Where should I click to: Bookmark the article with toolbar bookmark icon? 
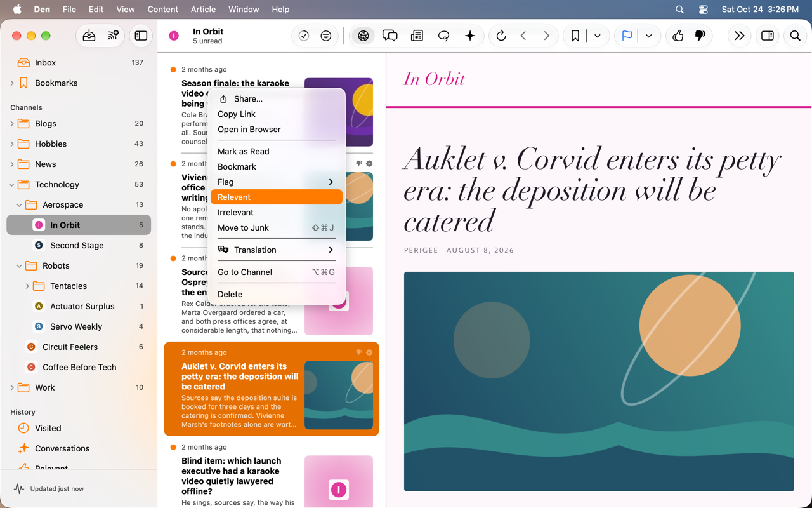[575, 36]
